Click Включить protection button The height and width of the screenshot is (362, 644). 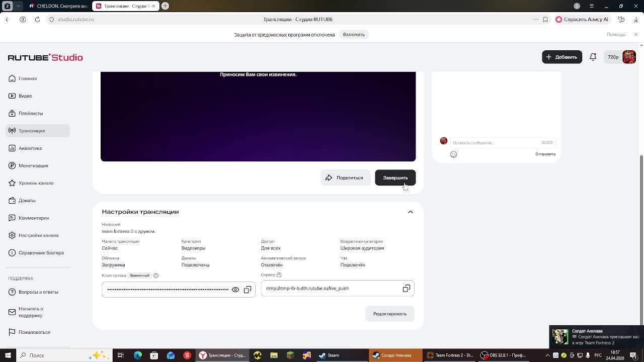(x=354, y=35)
